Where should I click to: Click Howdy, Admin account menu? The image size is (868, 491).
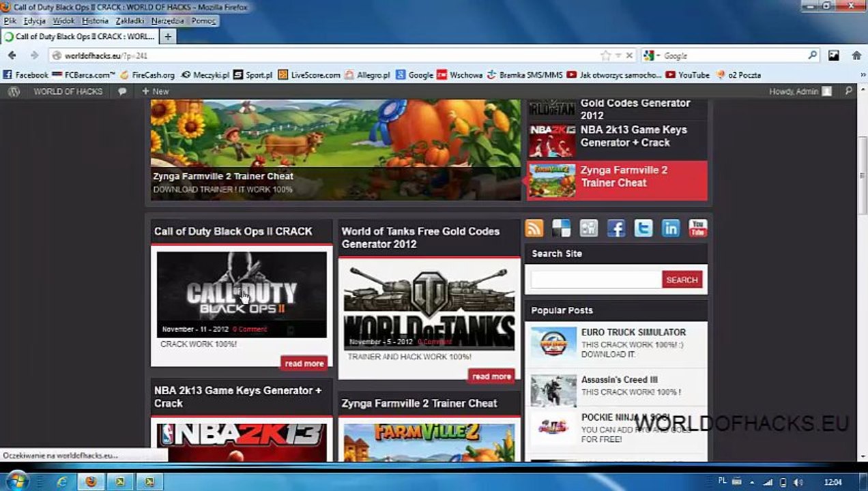point(800,91)
